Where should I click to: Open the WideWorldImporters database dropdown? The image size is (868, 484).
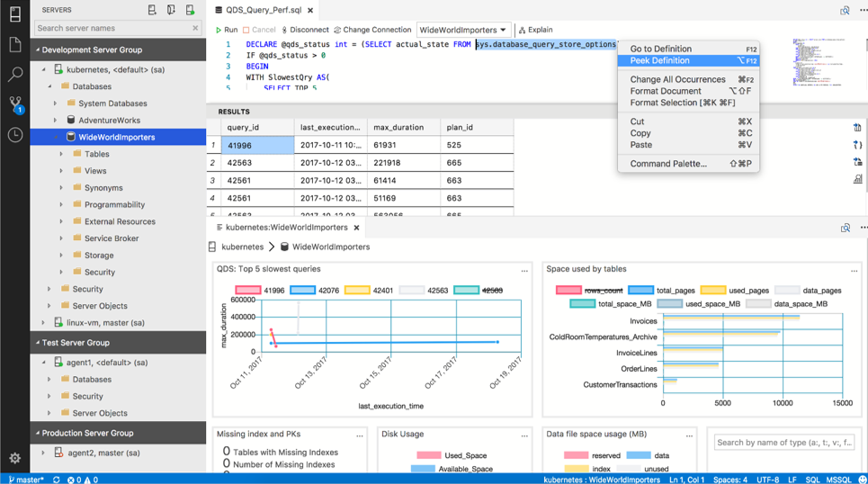[463, 30]
